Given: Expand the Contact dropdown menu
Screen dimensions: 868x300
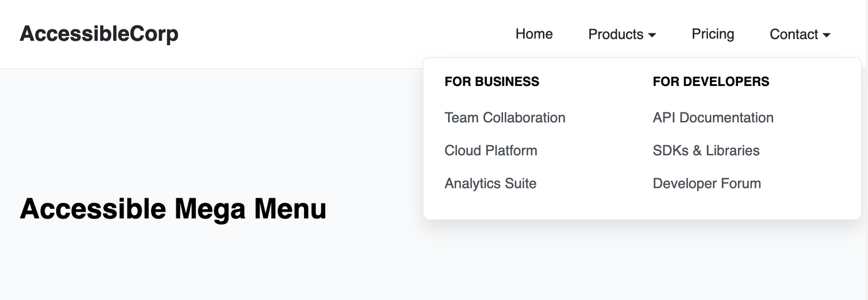Looking at the screenshot, I should pos(800,35).
